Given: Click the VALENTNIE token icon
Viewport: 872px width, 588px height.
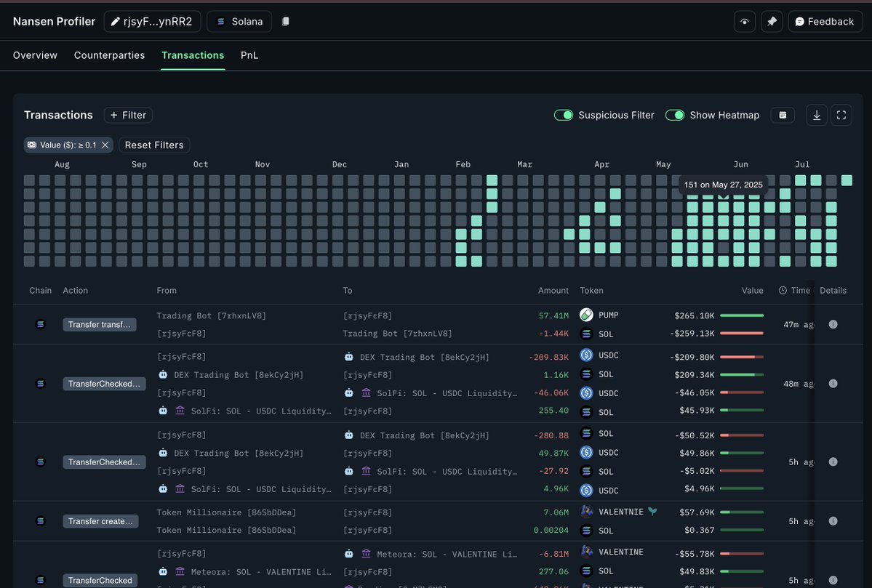Looking at the screenshot, I should pyautogui.click(x=586, y=511).
